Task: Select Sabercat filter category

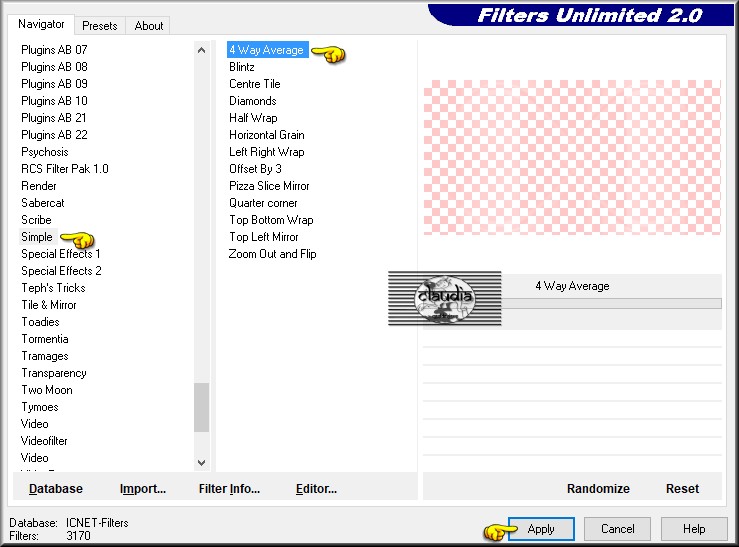Action: (x=42, y=203)
